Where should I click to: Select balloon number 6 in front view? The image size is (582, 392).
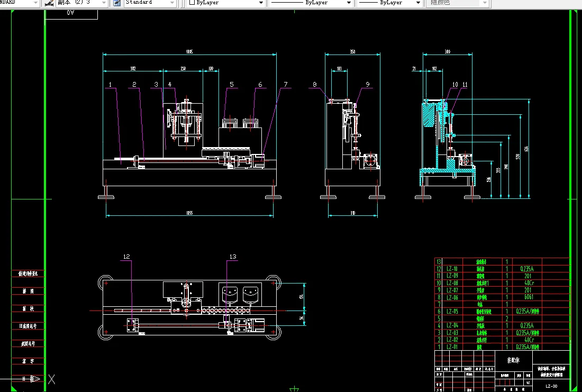point(260,85)
